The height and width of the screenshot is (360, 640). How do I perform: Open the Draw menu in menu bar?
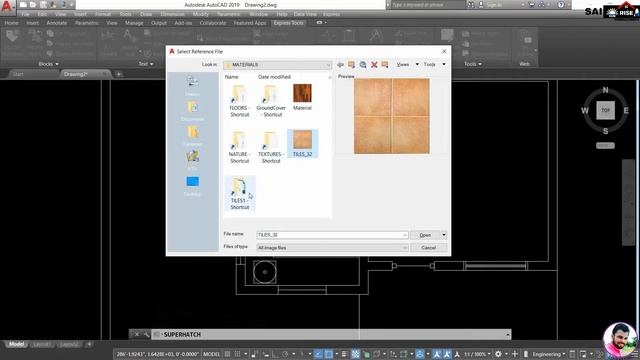click(146, 14)
